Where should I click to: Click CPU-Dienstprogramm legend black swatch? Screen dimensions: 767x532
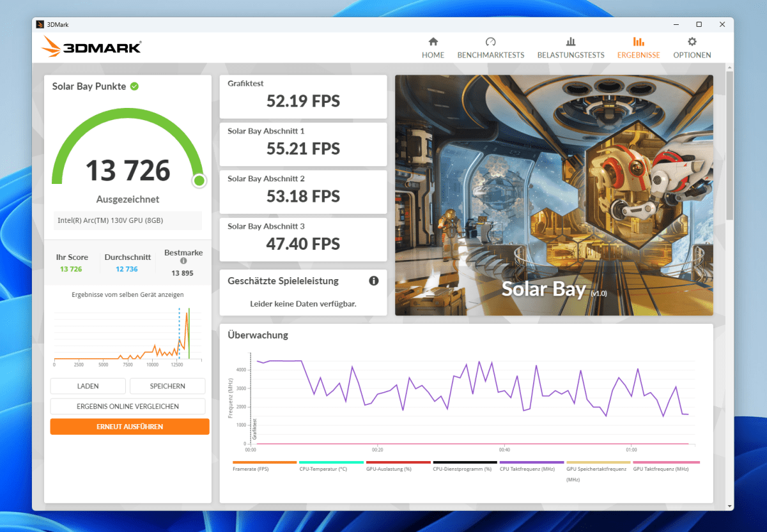465,462
